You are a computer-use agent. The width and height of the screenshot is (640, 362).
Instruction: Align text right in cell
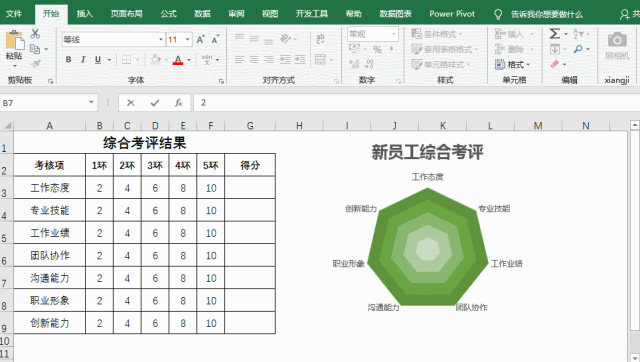[x=269, y=60]
